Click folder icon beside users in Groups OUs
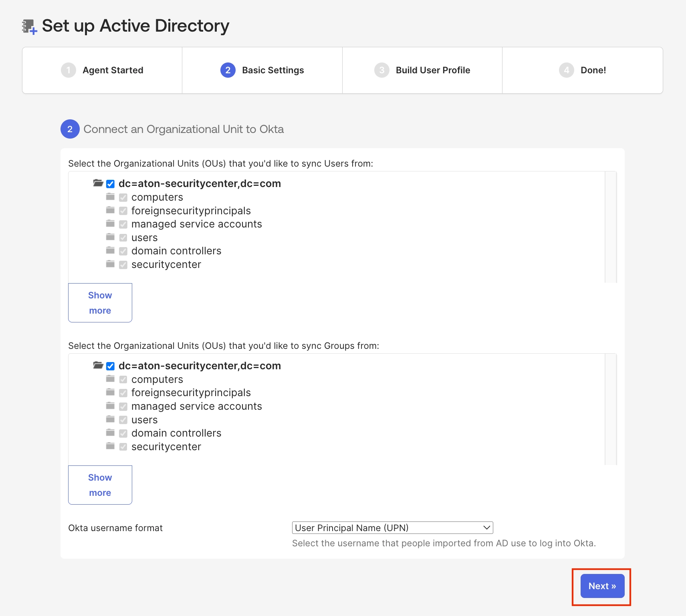The height and width of the screenshot is (616, 686). pos(110,419)
